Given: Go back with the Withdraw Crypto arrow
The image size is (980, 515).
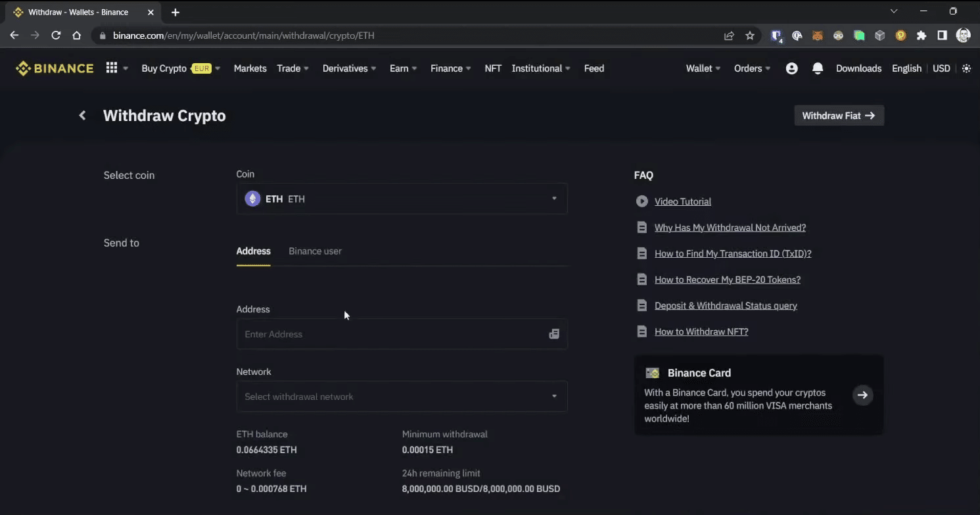Looking at the screenshot, I should (x=82, y=116).
